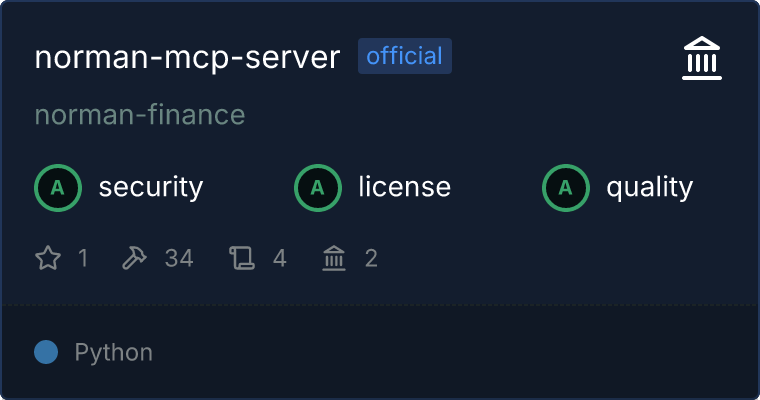Click the security A grade circle
The width and height of the screenshot is (760, 400).
tap(58, 187)
